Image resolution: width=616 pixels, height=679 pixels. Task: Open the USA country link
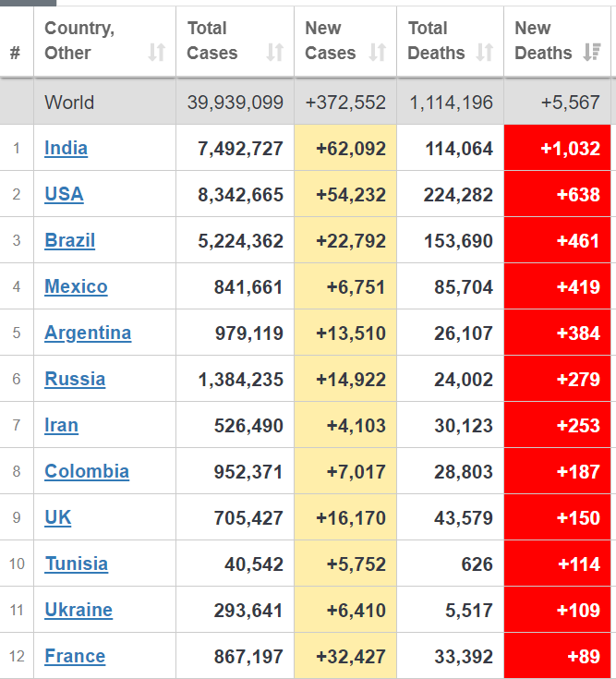point(64,194)
